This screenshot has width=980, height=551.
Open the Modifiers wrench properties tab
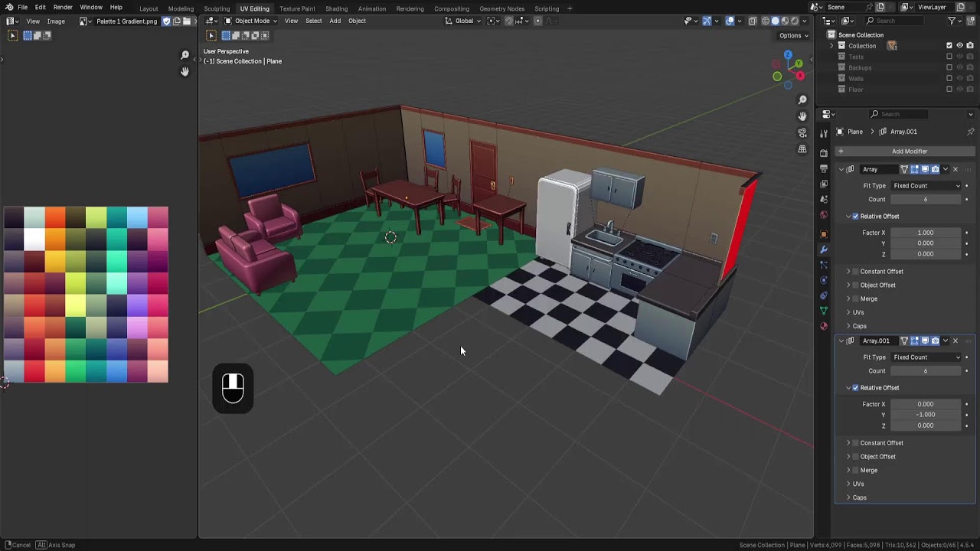[x=824, y=249]
